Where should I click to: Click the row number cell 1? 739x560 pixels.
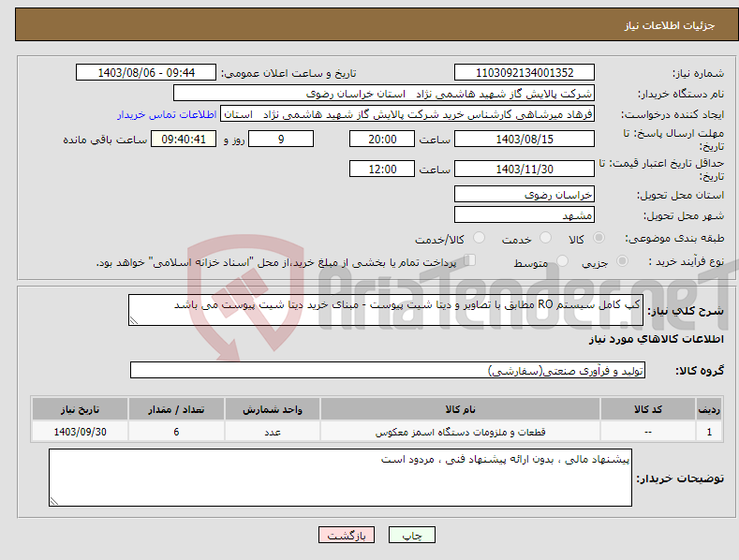point(709,432)
